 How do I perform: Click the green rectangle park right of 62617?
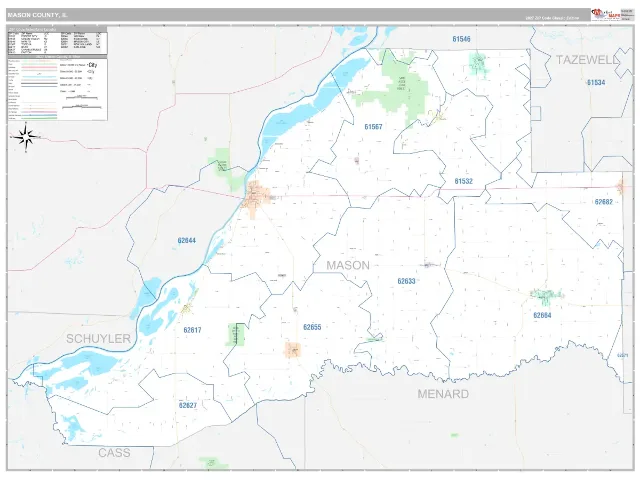(235, 335)
